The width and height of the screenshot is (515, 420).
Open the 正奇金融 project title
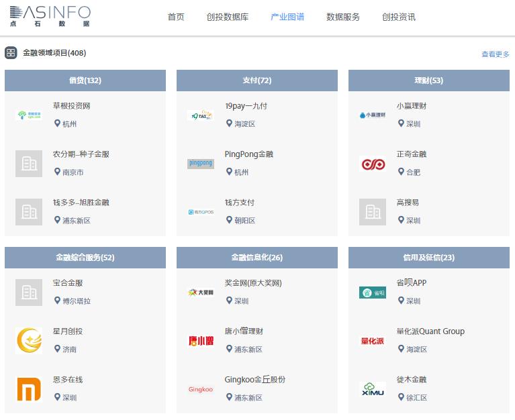[412, 154]
